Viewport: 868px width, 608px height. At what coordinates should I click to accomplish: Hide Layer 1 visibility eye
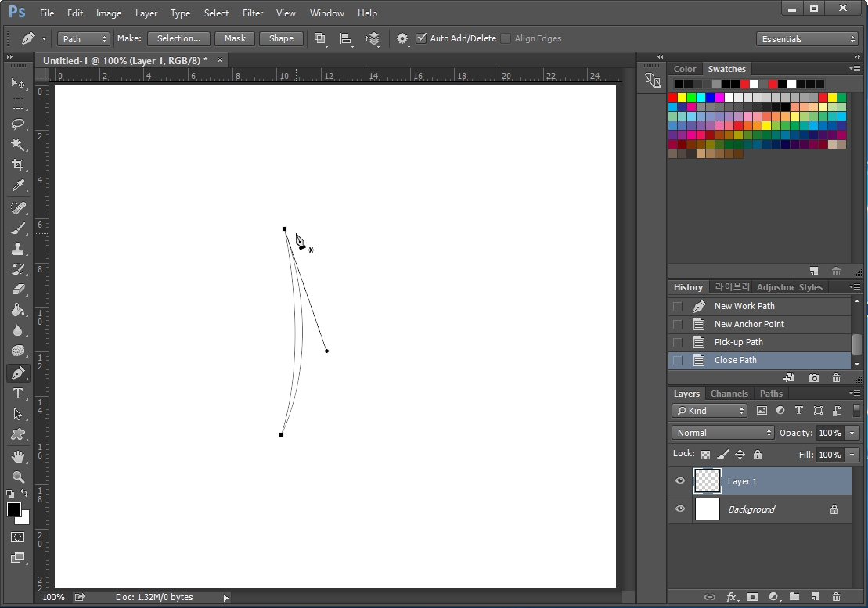680,480
